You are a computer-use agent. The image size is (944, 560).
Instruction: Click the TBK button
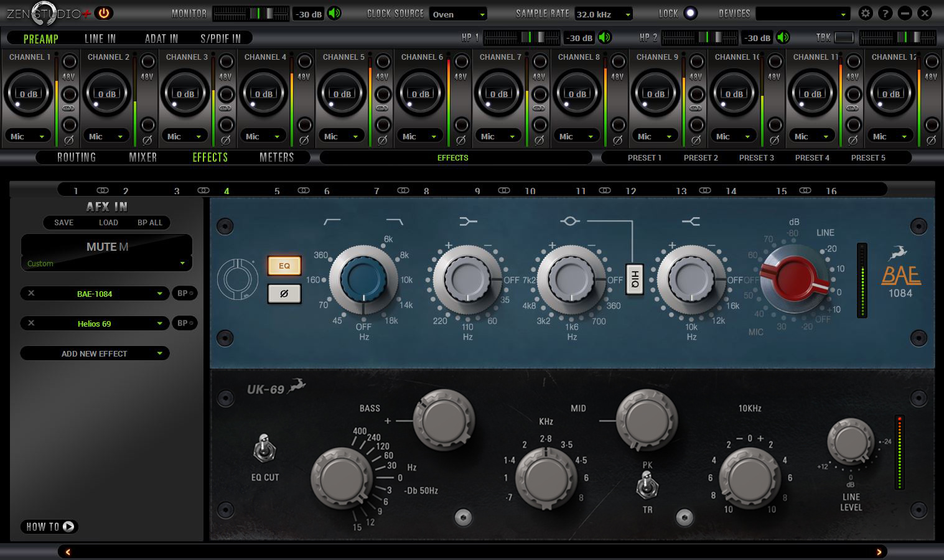point(844,38)
